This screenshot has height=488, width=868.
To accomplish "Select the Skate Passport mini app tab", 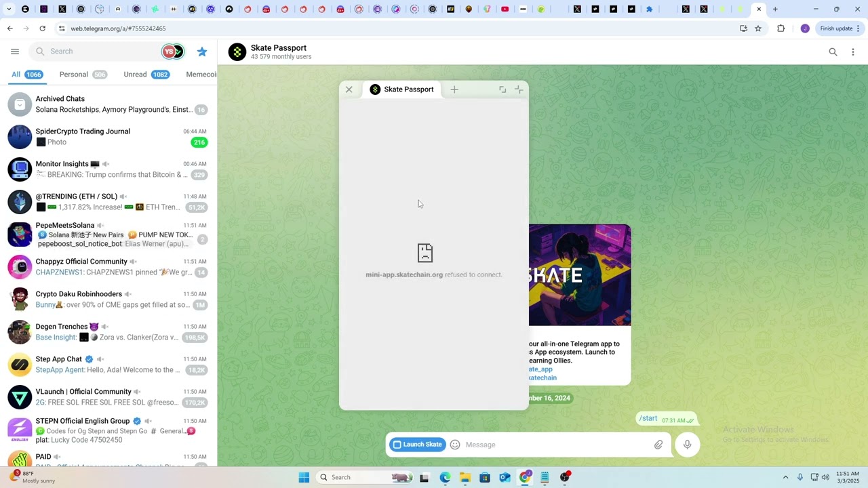I will [402, 89].
